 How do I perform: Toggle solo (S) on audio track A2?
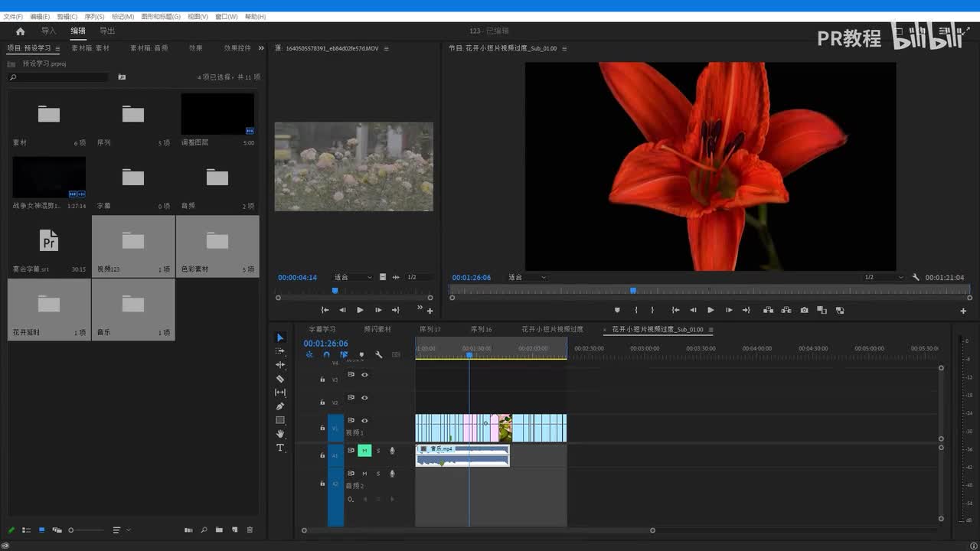pos(378,474)
